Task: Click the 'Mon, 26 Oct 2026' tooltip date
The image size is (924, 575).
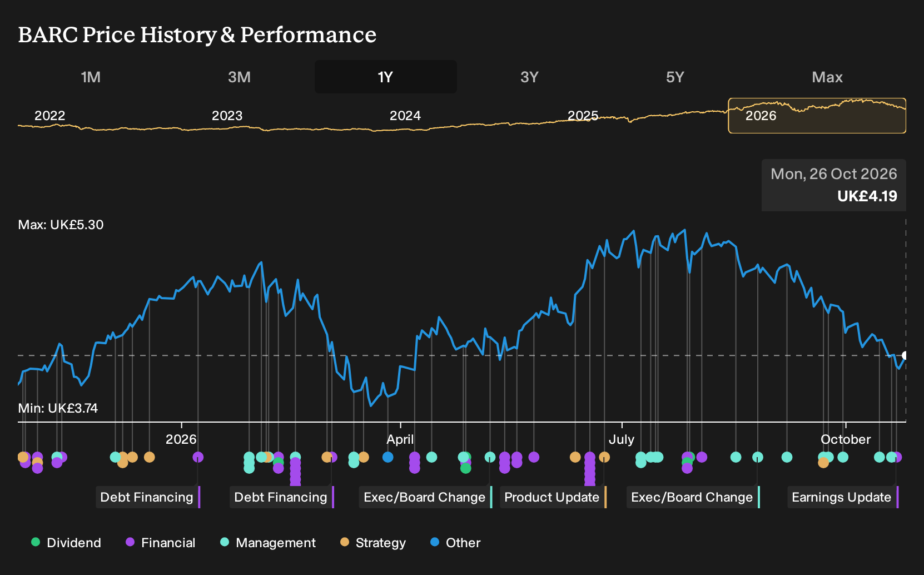Action: click(834, 174)
